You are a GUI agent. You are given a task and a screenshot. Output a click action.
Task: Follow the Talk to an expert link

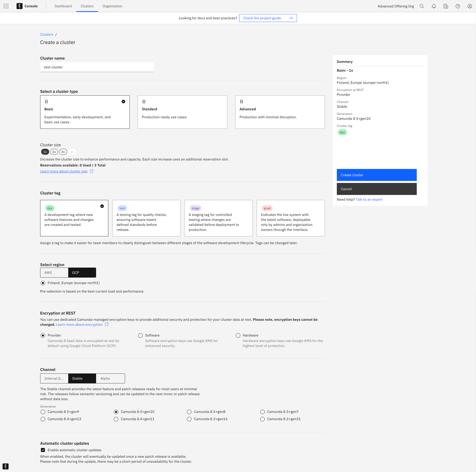click(369, 200)
